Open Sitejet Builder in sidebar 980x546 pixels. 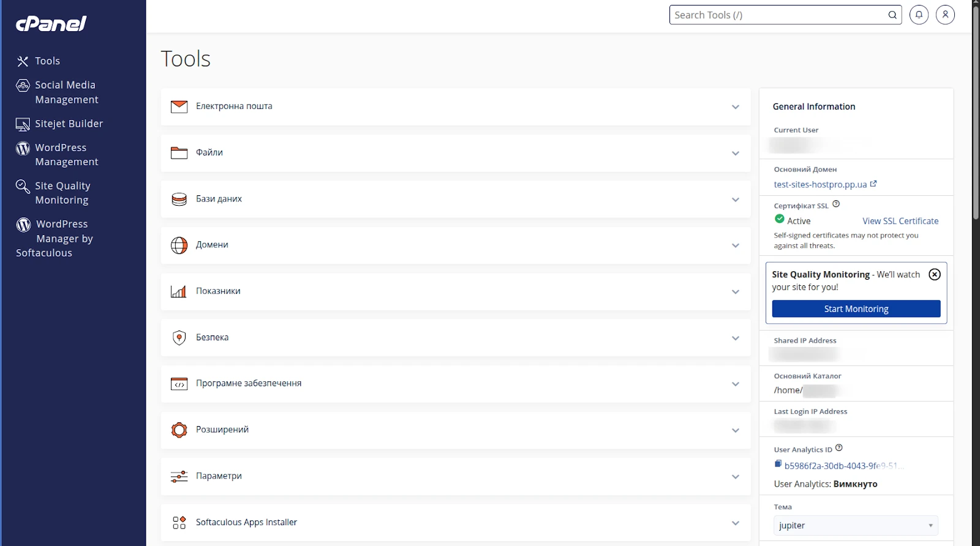[69, 124]
